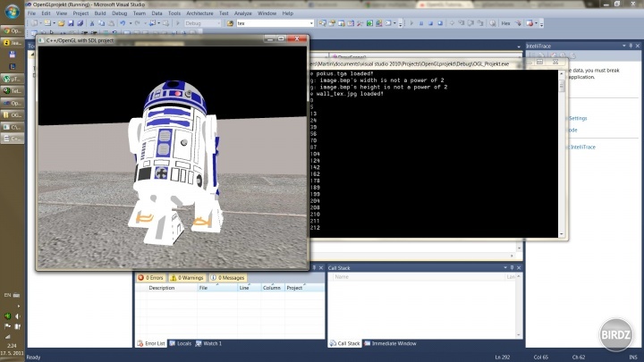Image resolution: width=644 pixels, height=362 pixels.
Task: Open IntelliTrace panel window position dropdown
Action: 624,46
